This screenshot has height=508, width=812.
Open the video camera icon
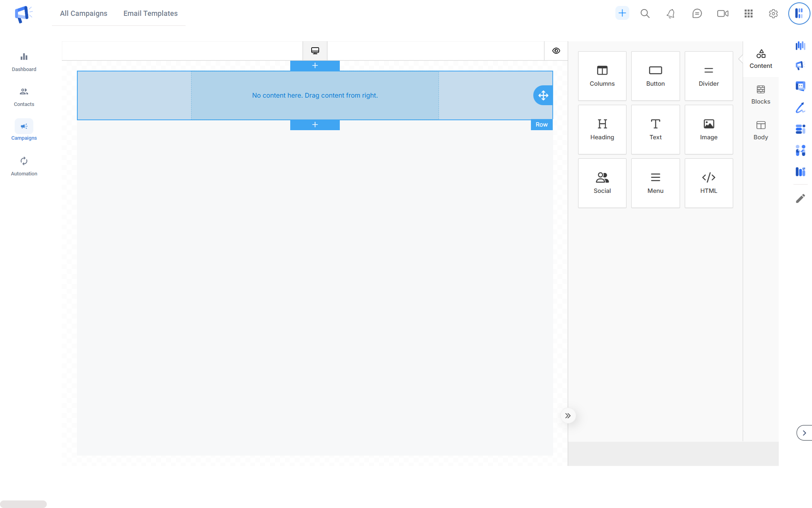(722, 13)
